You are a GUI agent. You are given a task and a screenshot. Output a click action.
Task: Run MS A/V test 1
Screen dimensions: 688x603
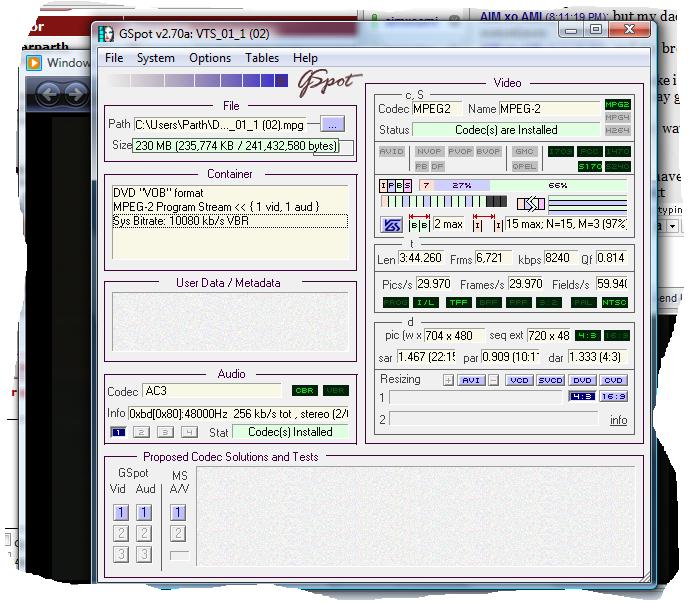pos(178,512)
